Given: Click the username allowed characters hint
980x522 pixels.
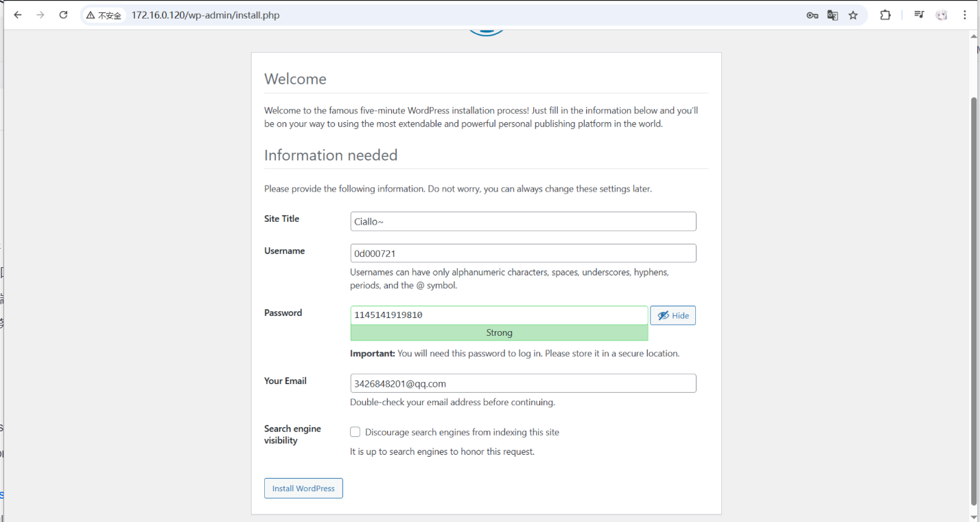Looking at the screenshot, I should click(x=509, y=279).
